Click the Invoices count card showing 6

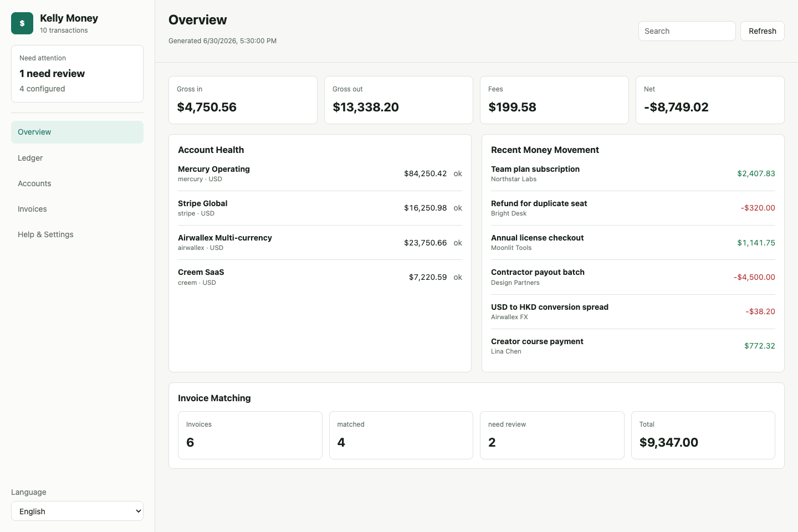coord(250,435)
